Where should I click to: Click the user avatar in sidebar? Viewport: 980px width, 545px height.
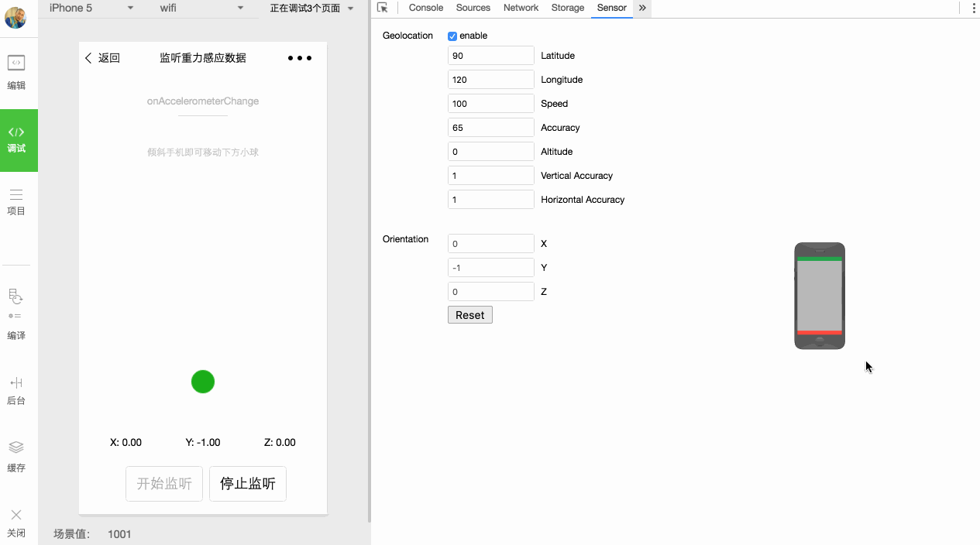(x=15, y=17)
